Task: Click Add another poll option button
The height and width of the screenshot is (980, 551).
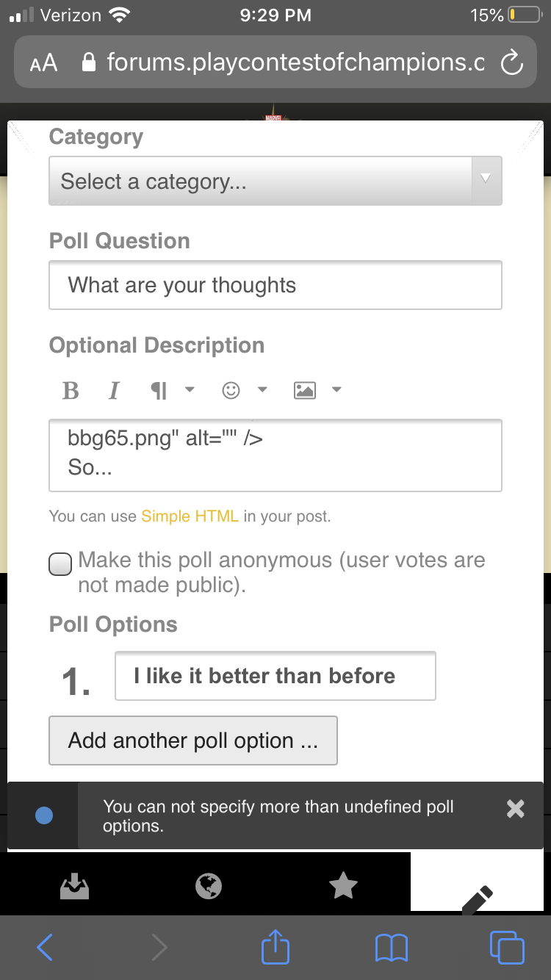Action: point(193,741)
